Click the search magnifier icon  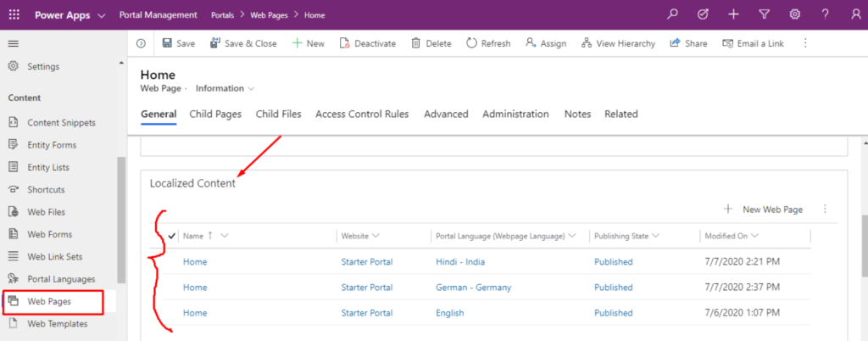(672, 15)
